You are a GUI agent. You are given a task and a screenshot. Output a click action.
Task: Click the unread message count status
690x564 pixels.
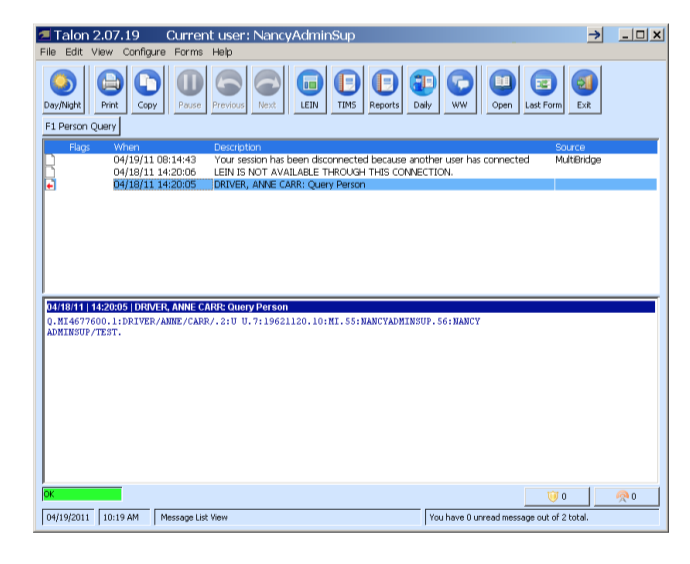(x=542, y=518)
